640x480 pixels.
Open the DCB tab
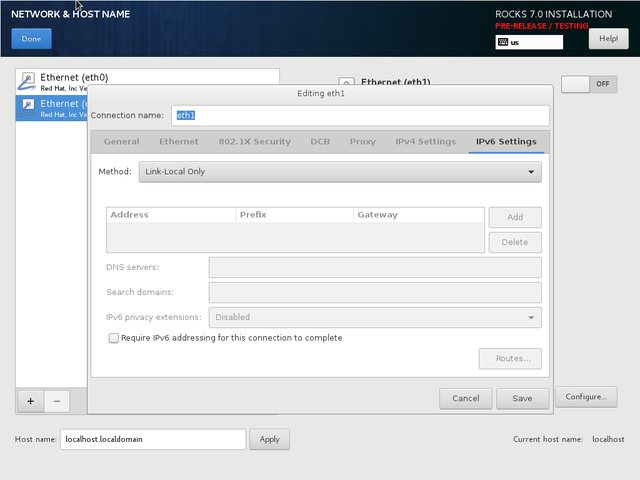tap(320, 142)
